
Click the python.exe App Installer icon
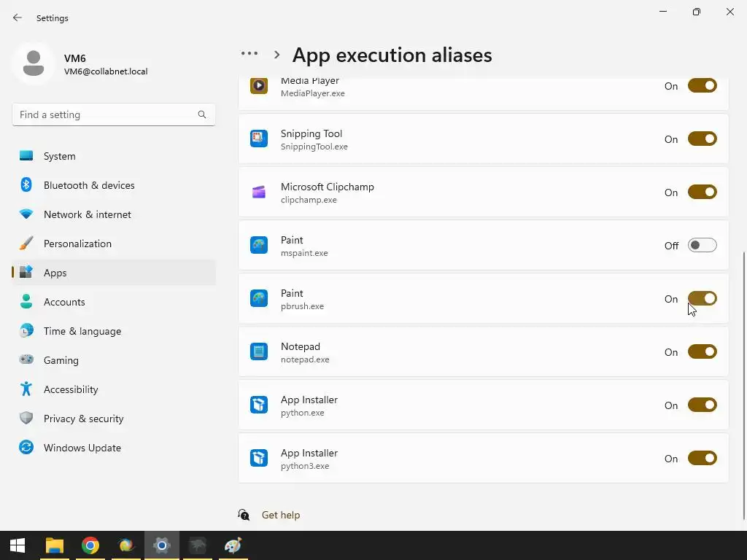259,405
